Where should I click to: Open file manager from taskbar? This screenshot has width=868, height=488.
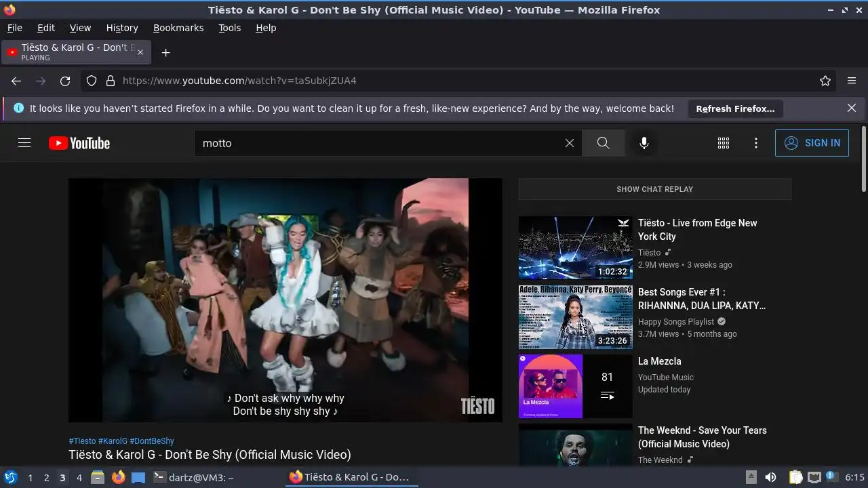point(98,477)
